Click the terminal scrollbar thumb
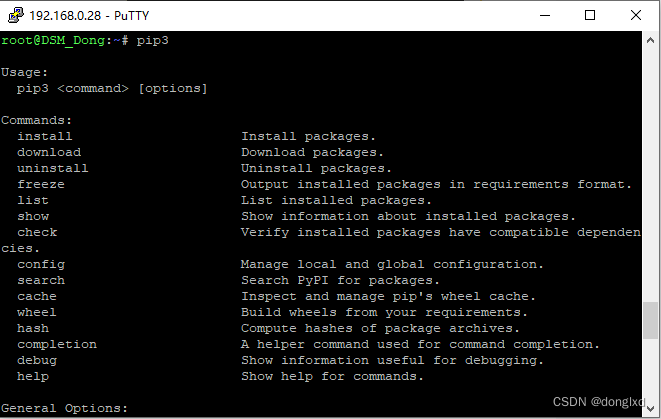This screenshot has width=661, height=419. 651,322
